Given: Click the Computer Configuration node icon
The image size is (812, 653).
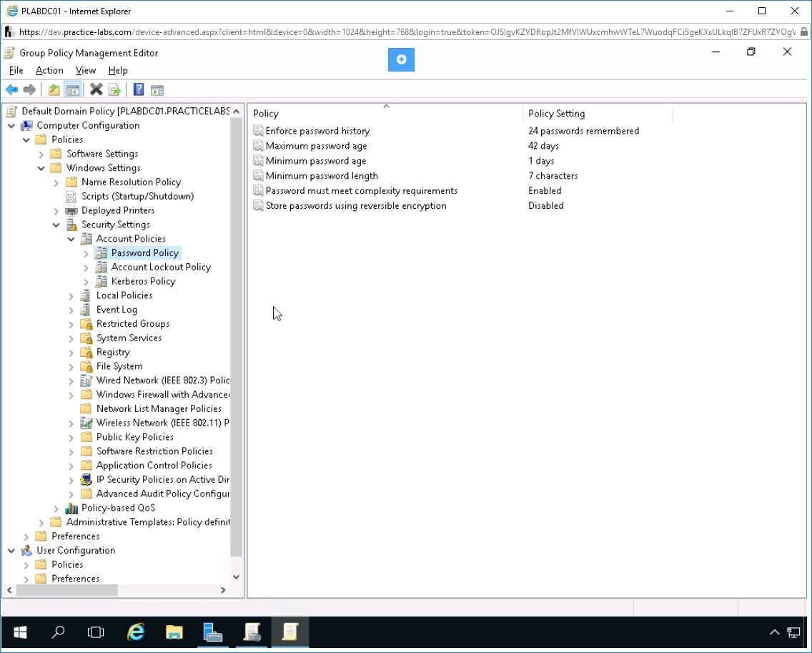Looking at the screenshot, I should point(26,125).
